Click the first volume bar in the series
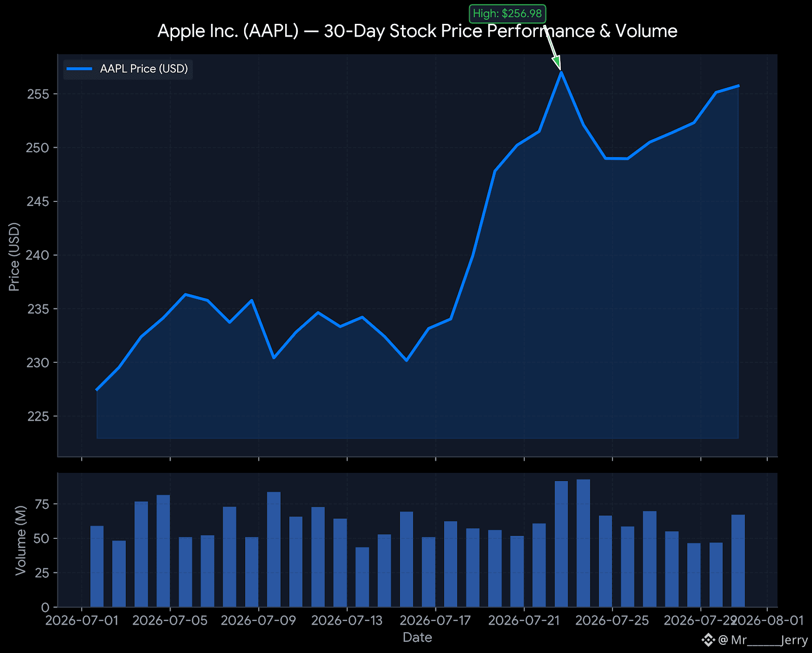The image size is (812, 653). [x=97, y=566]
